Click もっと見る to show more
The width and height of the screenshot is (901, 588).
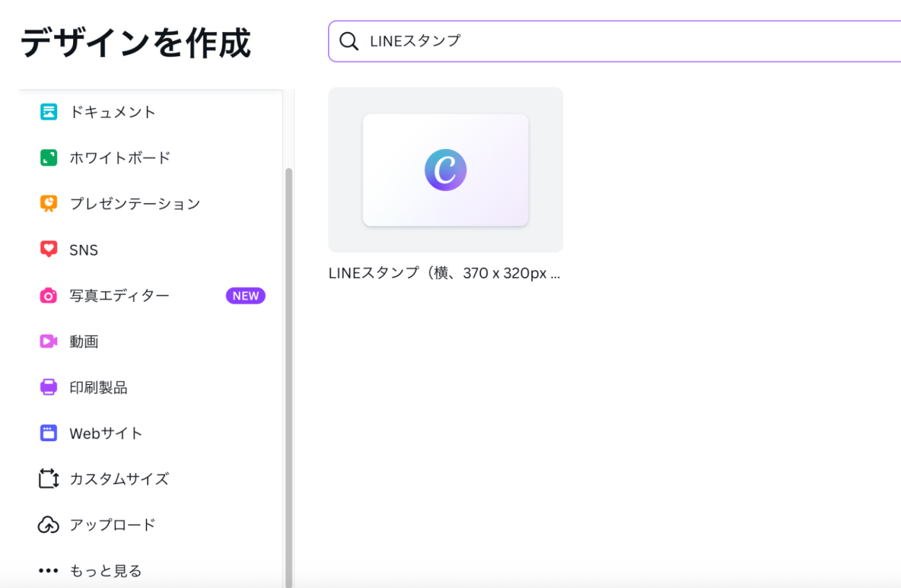106,571
